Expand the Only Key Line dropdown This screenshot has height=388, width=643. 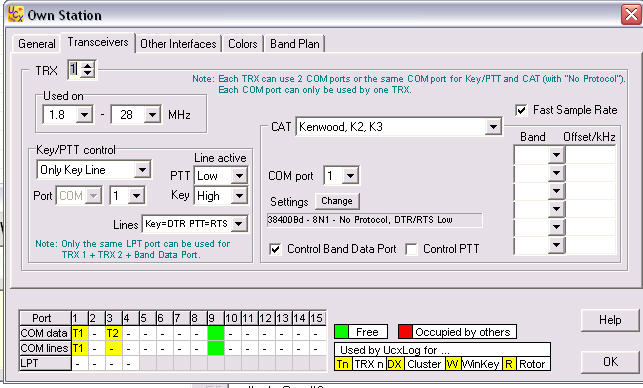[x=142, y=169]
